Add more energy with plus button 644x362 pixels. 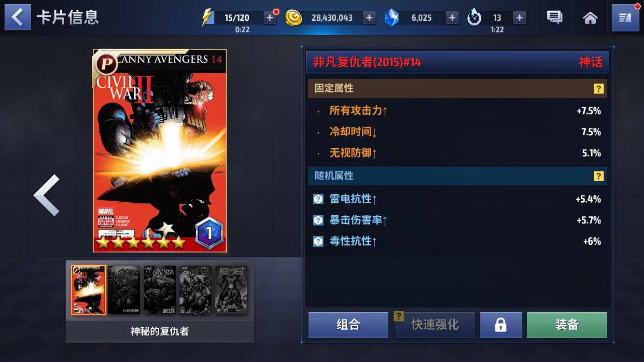click(x=270, y=18)
